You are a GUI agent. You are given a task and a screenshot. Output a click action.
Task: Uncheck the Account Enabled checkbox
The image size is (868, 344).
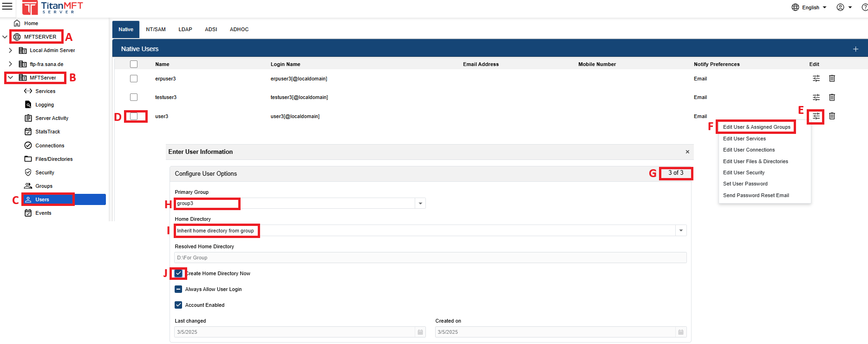178,305
